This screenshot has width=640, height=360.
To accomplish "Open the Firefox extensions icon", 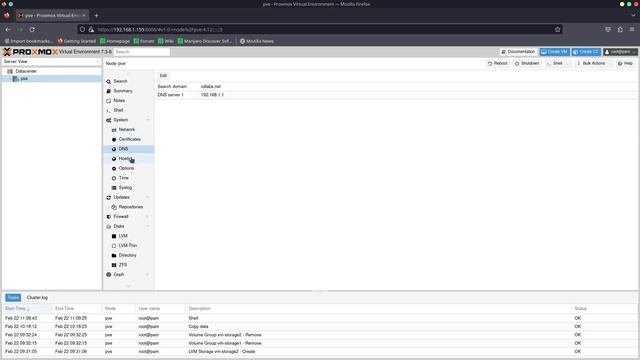I will (620, 29).
